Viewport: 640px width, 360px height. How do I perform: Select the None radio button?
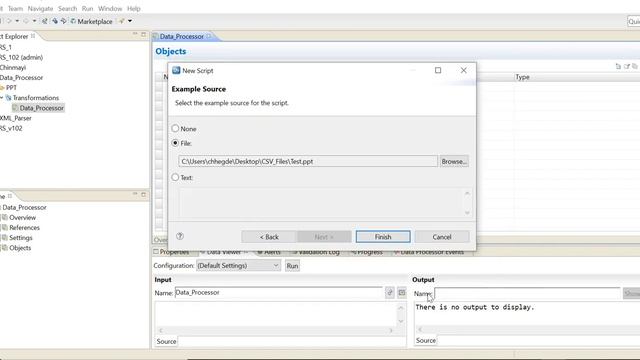pos(175,129)
